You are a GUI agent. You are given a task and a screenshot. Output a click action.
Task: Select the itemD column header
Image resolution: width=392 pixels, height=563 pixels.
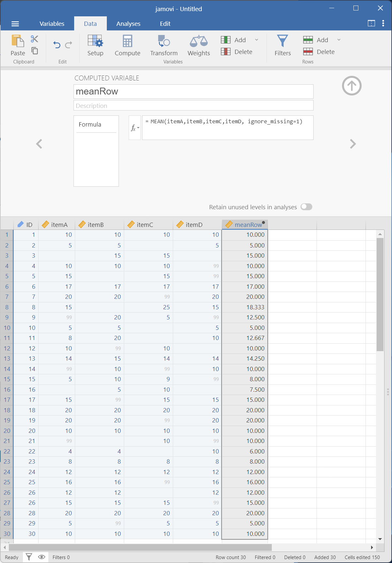pos(198,225)
